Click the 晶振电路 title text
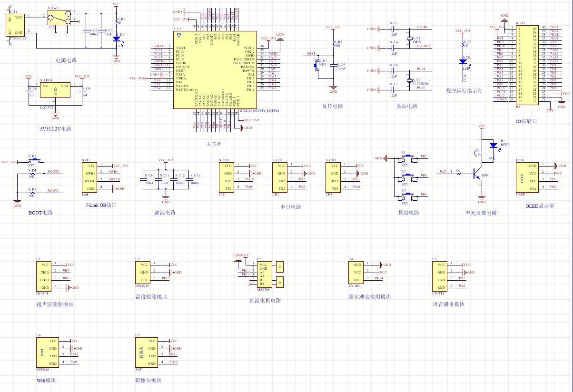The width and height of the screenshot is (573, 392). click(407, 106)
